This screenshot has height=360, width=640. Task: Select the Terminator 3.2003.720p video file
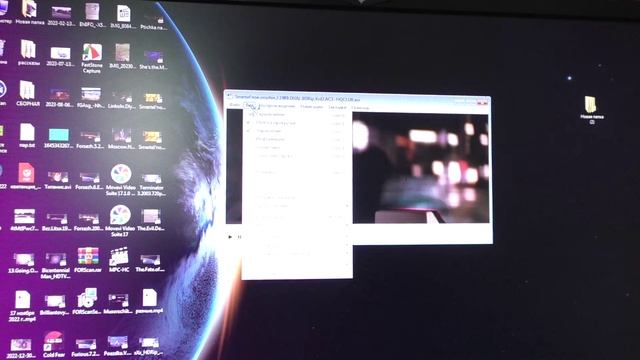[x=151, y=184]
